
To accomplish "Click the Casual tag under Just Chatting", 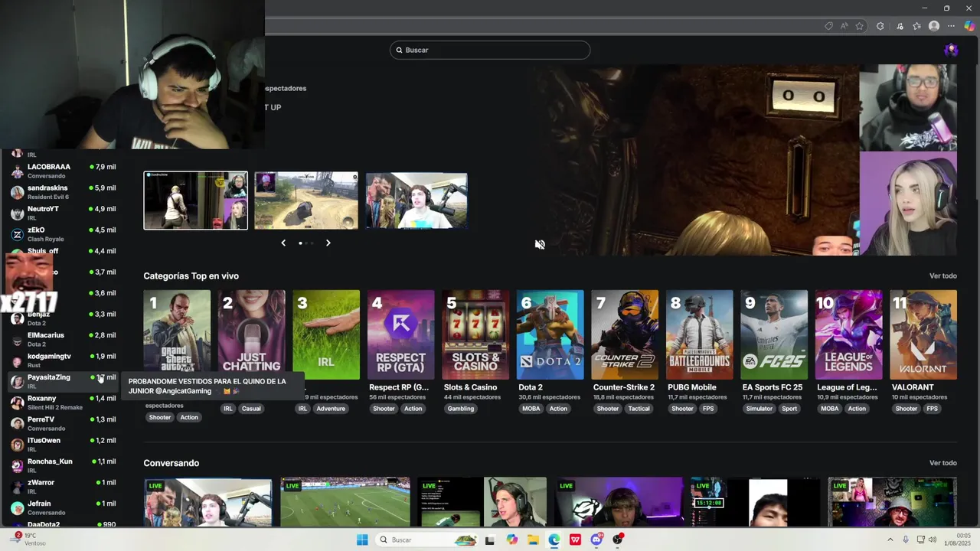I will pos(251,409).
